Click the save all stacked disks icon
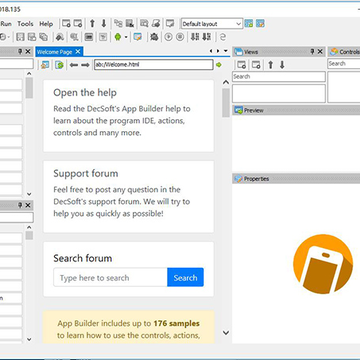 point(43,37)
